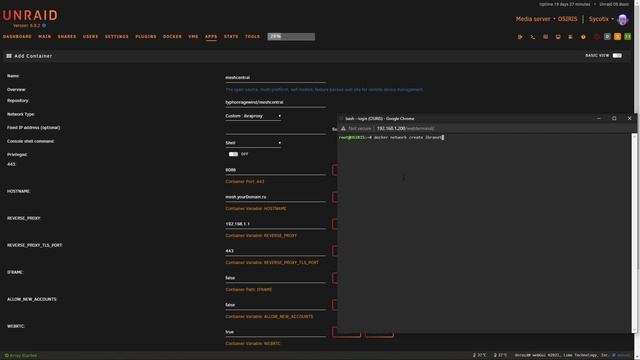The image size is (640, 360).
Task: Click the Array Started status text
Action: click(21, 356)
